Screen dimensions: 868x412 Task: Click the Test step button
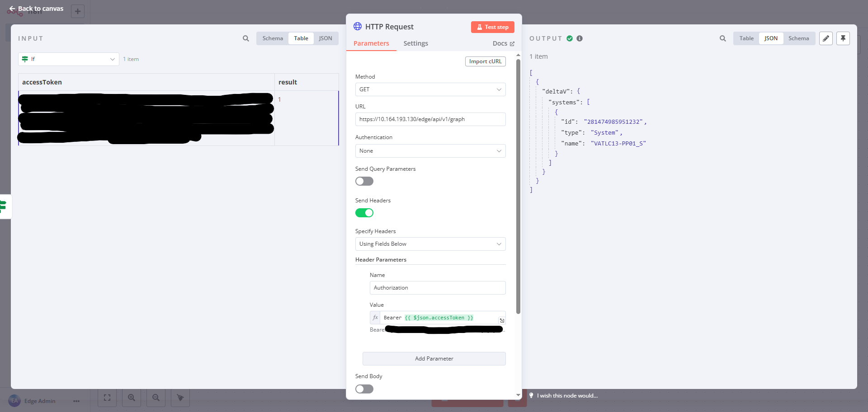[x=492, y=27]
